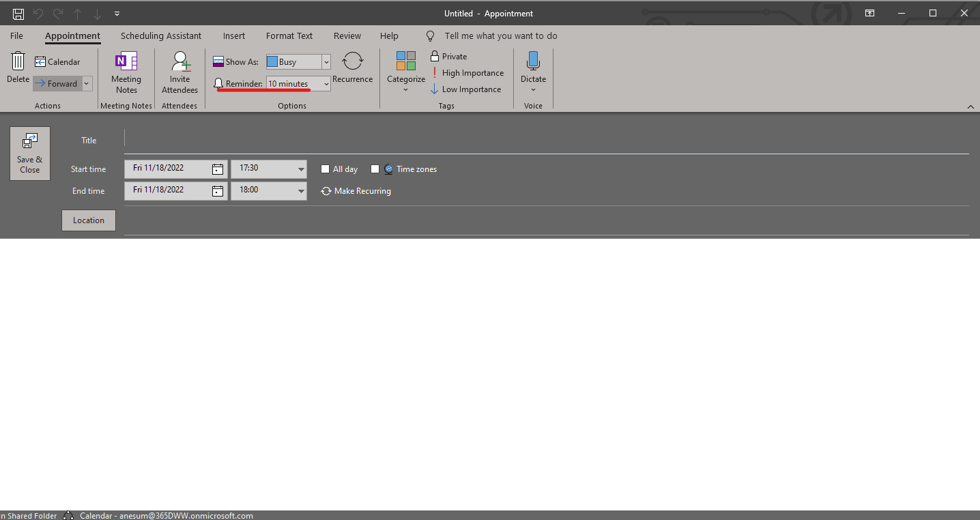Check the All day checkbox
The width and height of the screenshot is (980, 520).
click(x=326, y=169)
